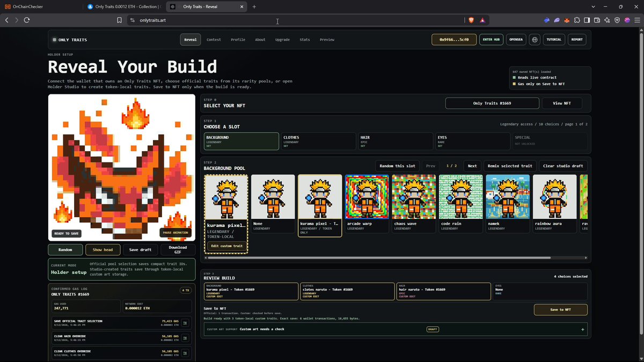Click the background pool horizontal scrollbar
644x362 pixels.
(379, 257)
